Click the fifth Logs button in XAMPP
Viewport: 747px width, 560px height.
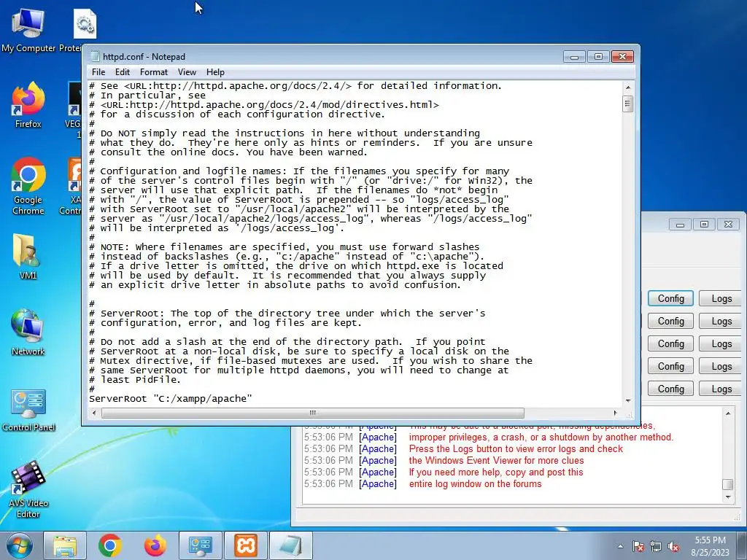[x=721, y=389]
